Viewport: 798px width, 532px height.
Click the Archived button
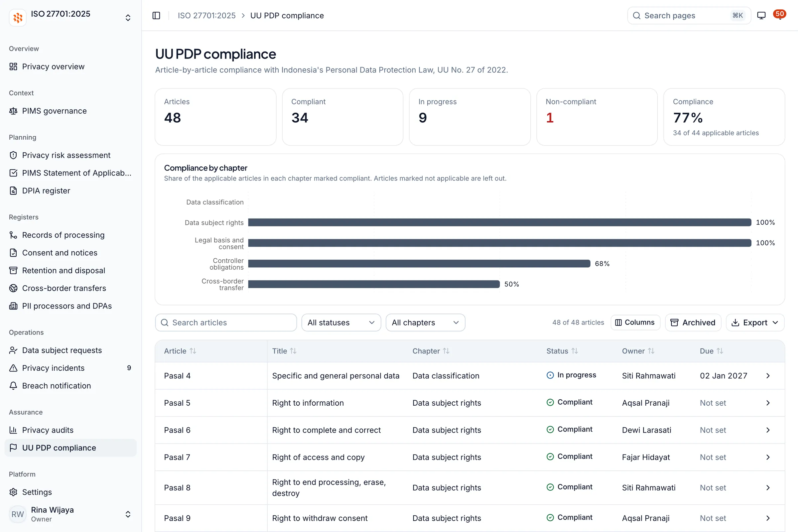(693, 322)
